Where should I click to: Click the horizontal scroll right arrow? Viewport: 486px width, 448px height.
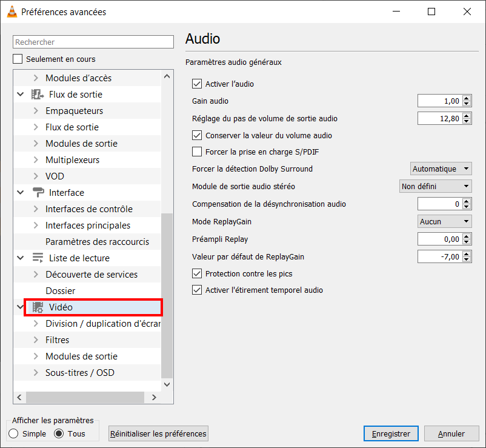click(154, 397)
